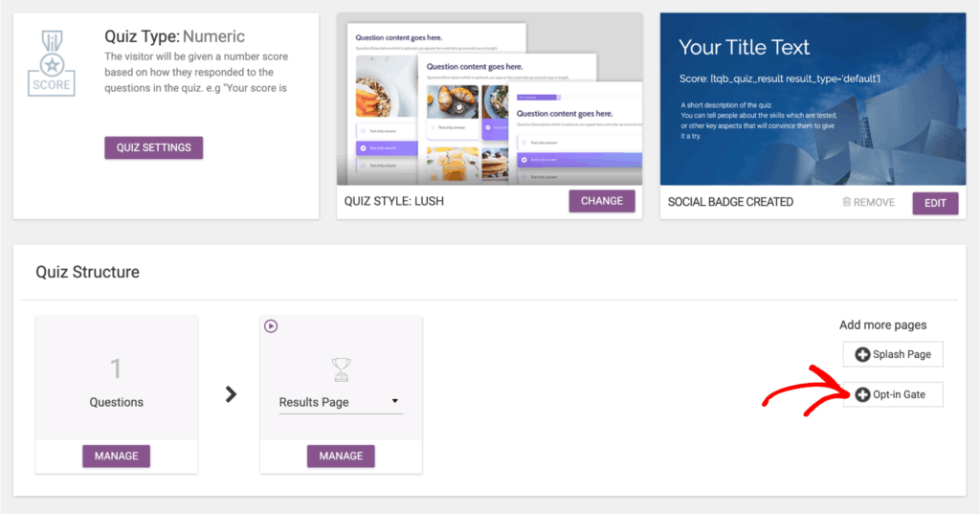This screenshot has height=514, width=980.
Task: Click the play icon on Results Page card
Action: coord(271,326)
